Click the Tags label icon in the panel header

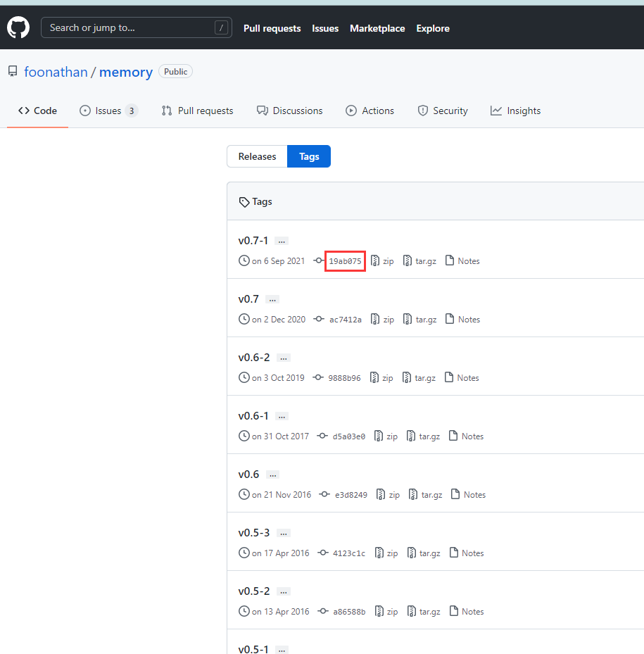click(244, 201)
